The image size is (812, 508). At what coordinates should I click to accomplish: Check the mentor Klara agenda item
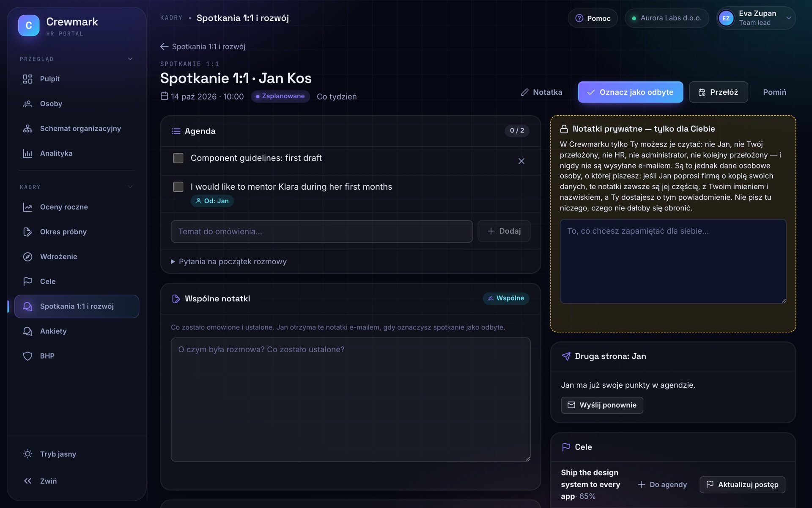point(178,187)
